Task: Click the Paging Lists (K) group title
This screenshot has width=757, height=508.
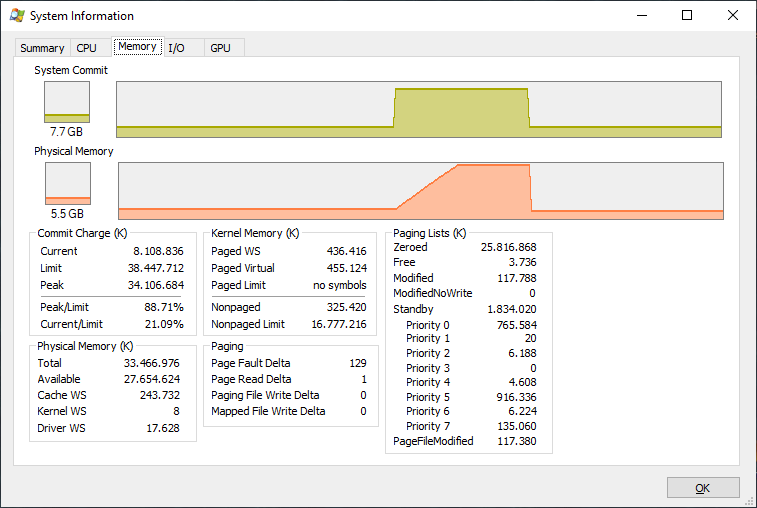Action: coord(430,233)
